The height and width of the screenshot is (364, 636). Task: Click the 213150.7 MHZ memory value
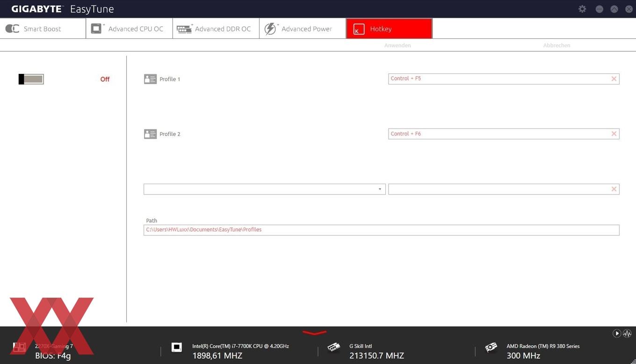click(376, 356)
